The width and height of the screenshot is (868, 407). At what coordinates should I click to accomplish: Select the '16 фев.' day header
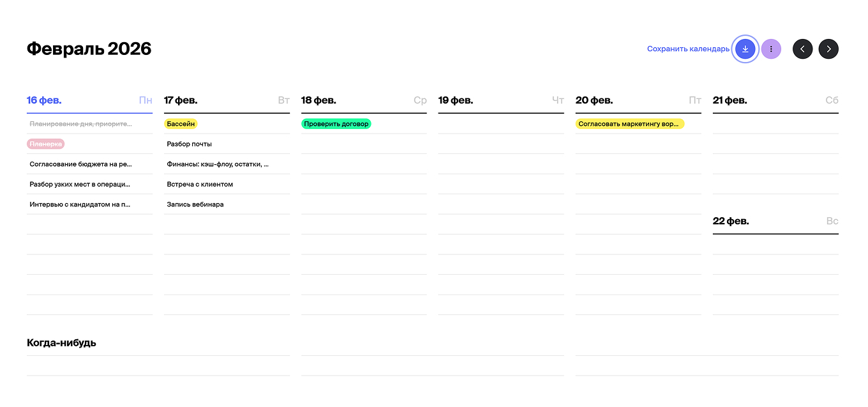tap(44, 100)
